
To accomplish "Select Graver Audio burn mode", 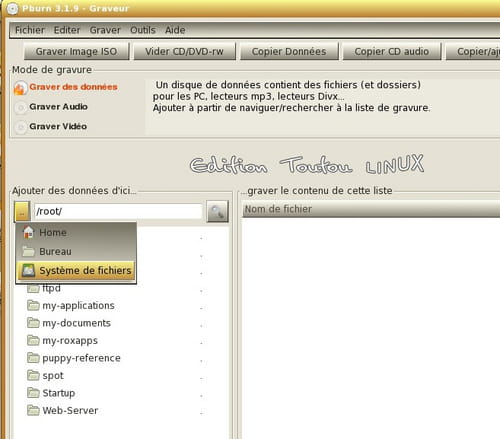I will click(x=58, y=107).
